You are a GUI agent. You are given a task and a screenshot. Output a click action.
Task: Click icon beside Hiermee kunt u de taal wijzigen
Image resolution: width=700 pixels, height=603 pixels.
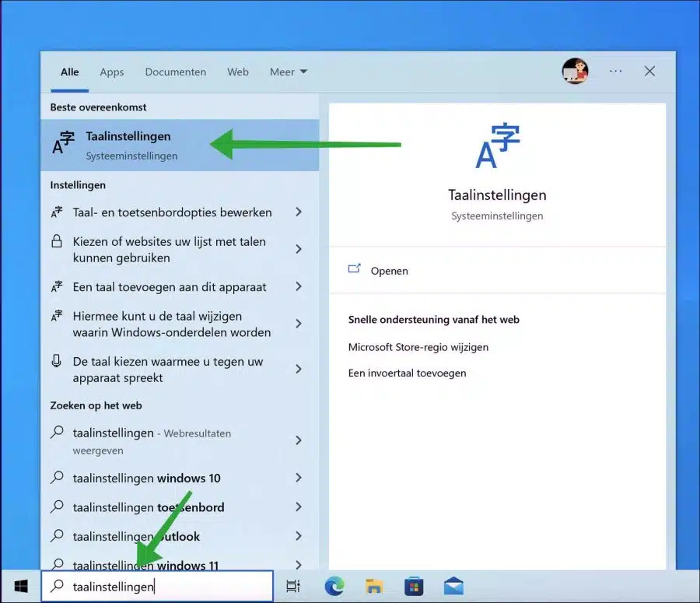pos(57,316)
